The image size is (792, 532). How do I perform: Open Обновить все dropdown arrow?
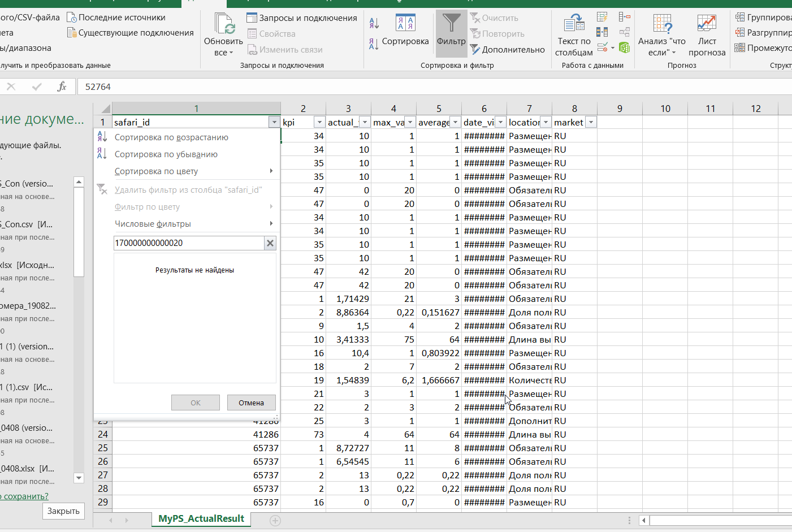coord(231,53)
